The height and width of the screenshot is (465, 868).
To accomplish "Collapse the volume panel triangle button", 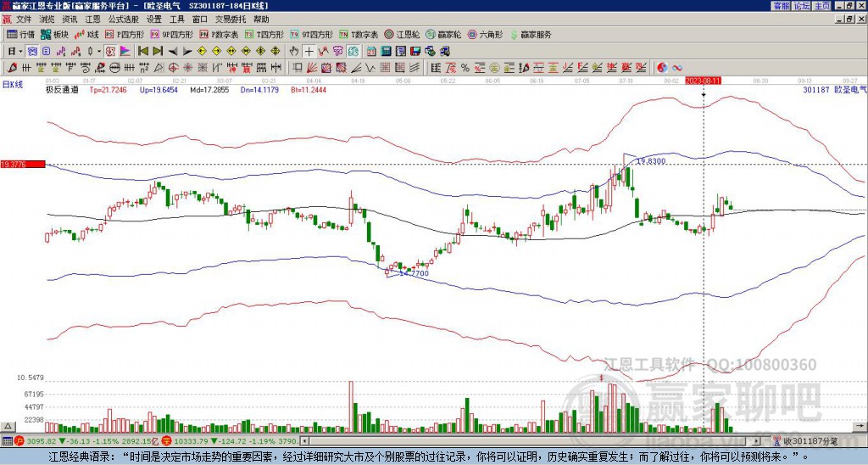I will point(8,426).
